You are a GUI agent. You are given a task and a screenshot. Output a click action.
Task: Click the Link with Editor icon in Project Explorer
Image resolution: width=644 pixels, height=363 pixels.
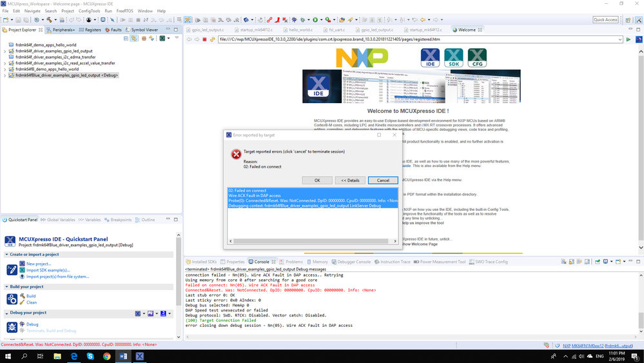tap(133, 38)
